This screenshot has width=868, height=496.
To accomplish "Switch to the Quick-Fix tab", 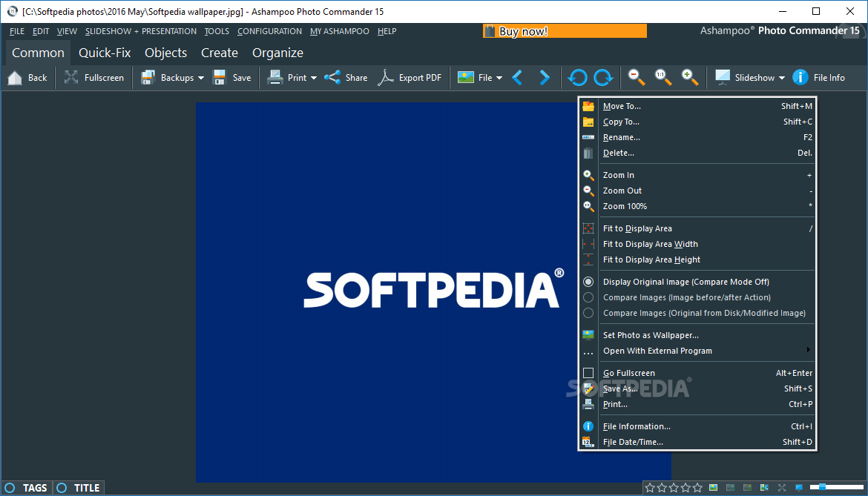I will click(105, 53).
